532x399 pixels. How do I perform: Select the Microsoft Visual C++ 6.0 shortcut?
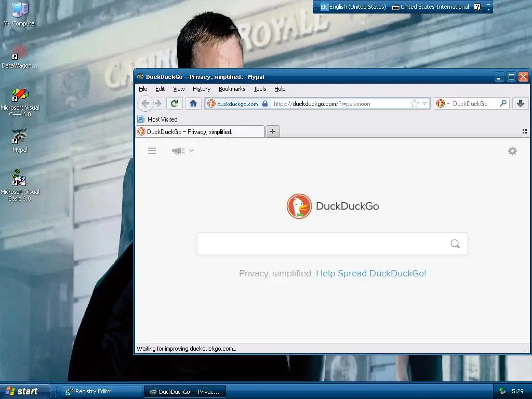point(20,103)
